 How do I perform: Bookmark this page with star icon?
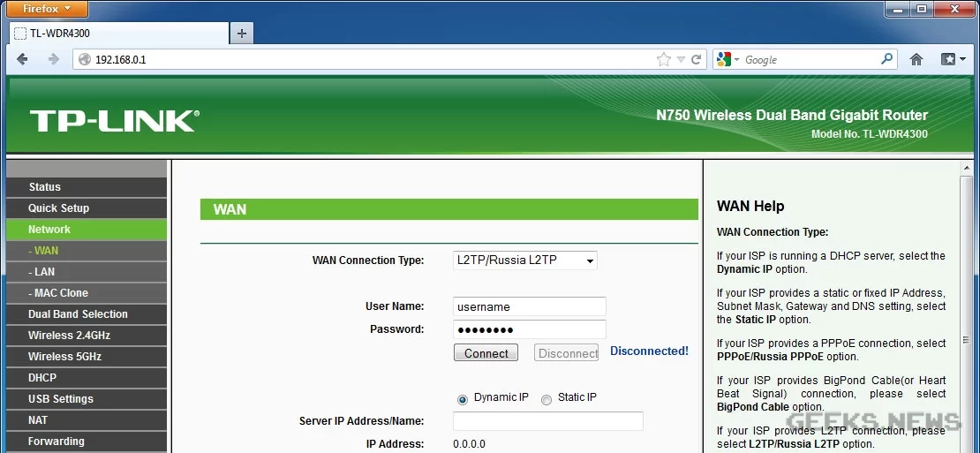click(664, 59)
